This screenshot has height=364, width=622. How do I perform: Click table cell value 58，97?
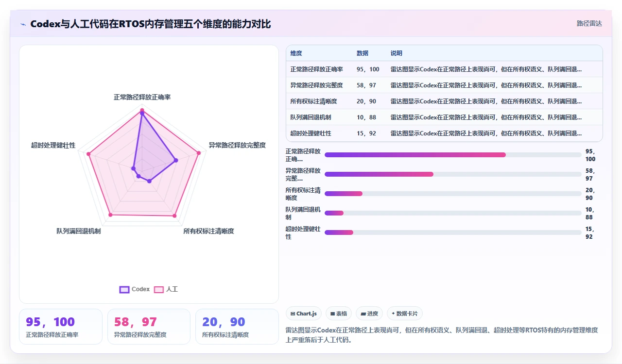tap(366, 85)
